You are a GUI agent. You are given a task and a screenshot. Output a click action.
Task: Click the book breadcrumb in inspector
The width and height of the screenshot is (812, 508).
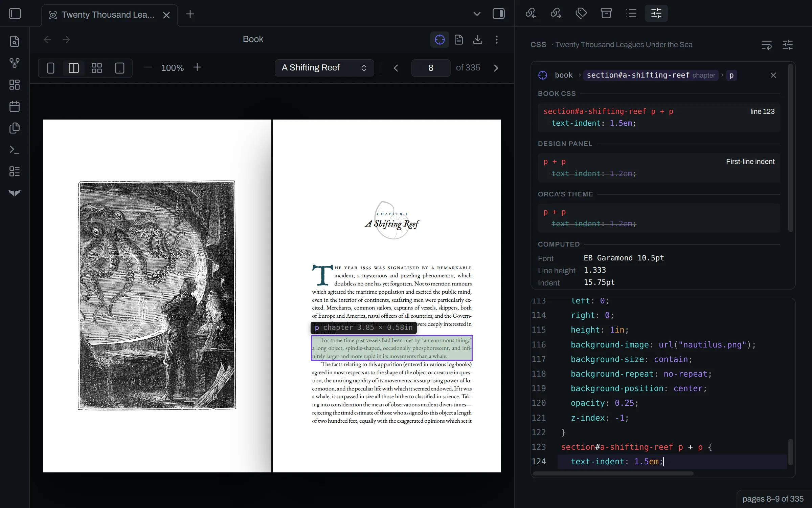[x=564, y=75]
